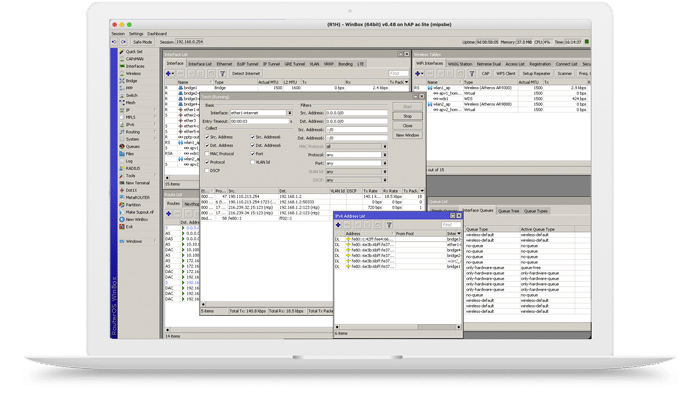Switch to the Ethernet tab in Interface List
This screenshot has width=700, height=394.
225,64
